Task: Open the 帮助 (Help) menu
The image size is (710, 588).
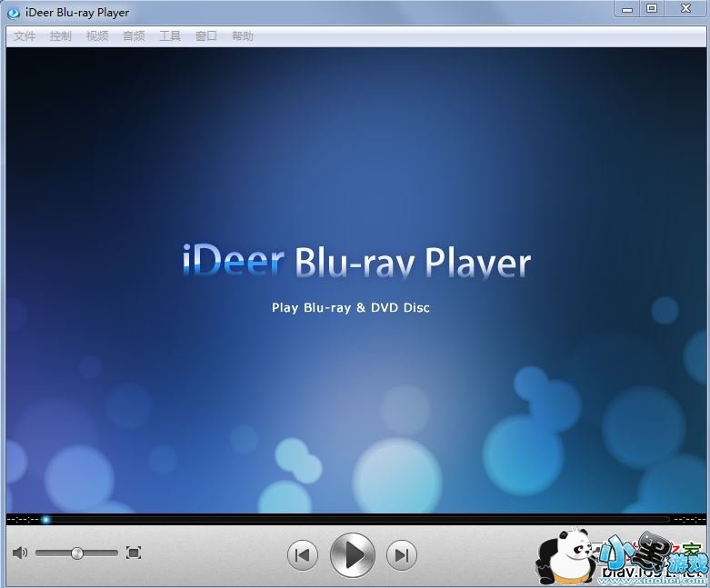Action: (242, 35)
